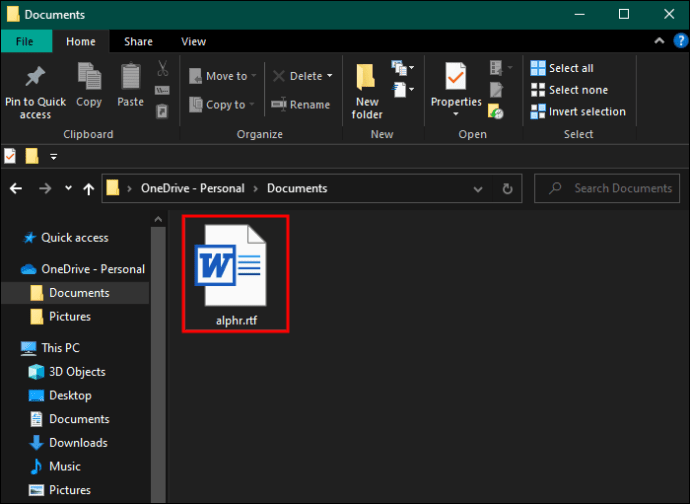The image size is (690, 504).
Task: Click Select none
Action: [x=569, y=90]
